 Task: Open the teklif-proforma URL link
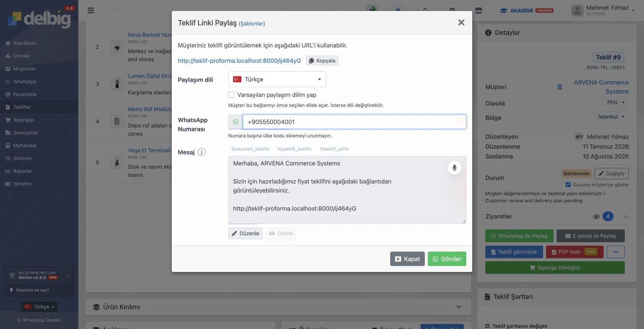coord(239,61)
